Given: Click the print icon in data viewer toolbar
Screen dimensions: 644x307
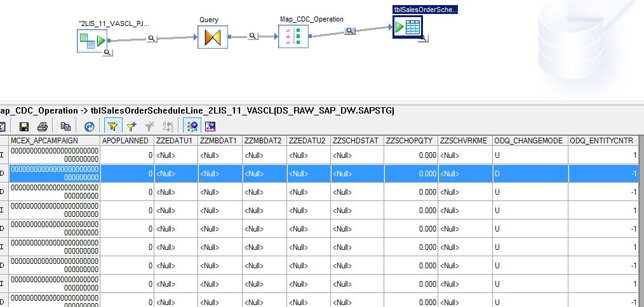Looking at the screenshot, I should 43,126.
